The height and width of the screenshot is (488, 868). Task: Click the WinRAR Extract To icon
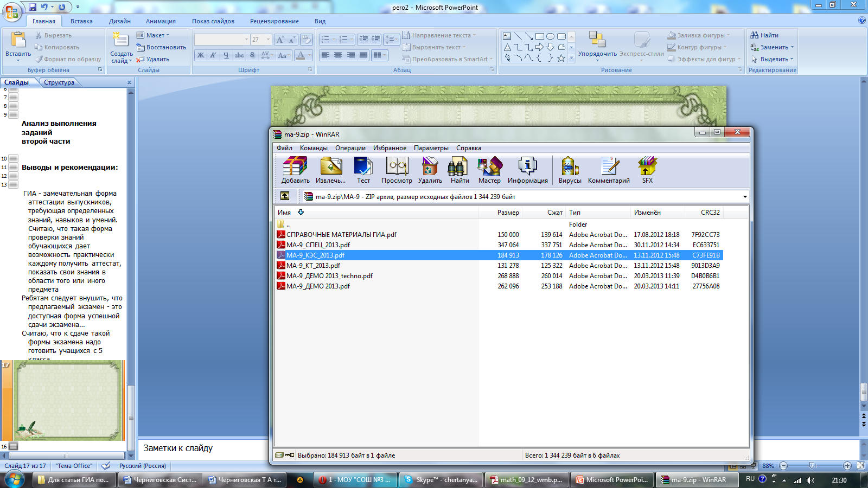tap(330, 170)
